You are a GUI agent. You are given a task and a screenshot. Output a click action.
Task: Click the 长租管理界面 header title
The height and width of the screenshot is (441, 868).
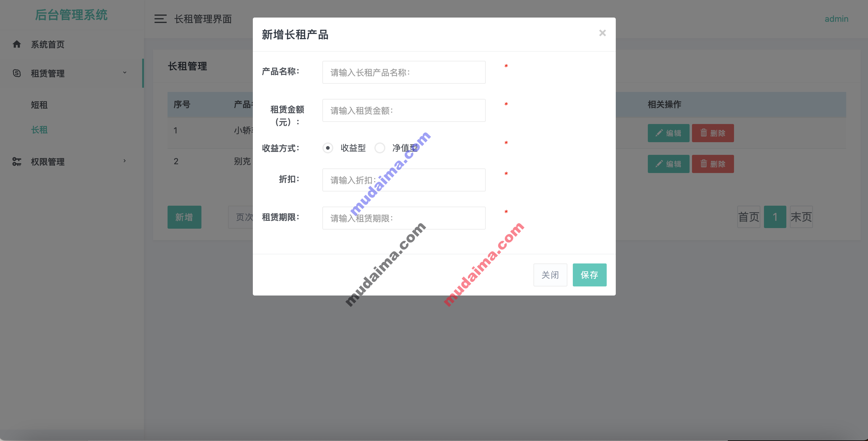pyautogui.click(x=203, y=19)
